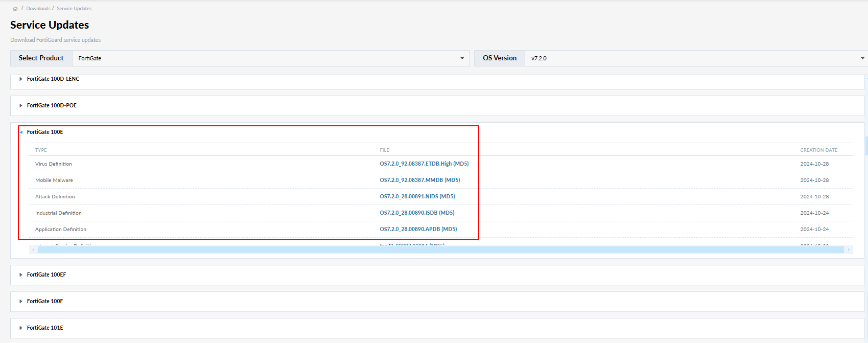Viewport: 868px width, 343px height.
Task: Click the CREATION DATE column header
Action: pos(818,150)
